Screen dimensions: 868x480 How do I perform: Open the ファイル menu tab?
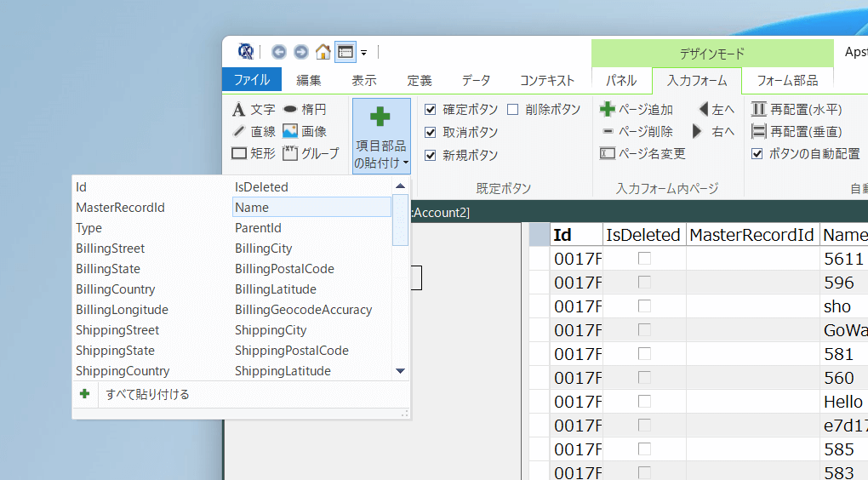pyautogui.click(x=252, y=81)
